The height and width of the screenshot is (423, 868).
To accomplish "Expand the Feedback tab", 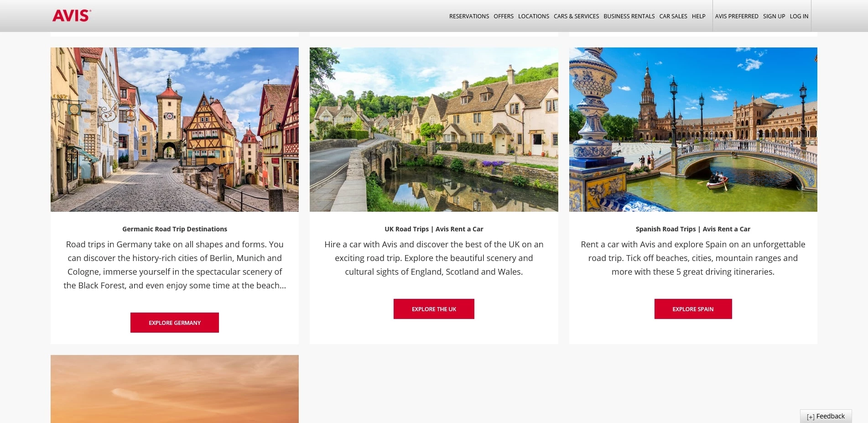I will (826, 416).
